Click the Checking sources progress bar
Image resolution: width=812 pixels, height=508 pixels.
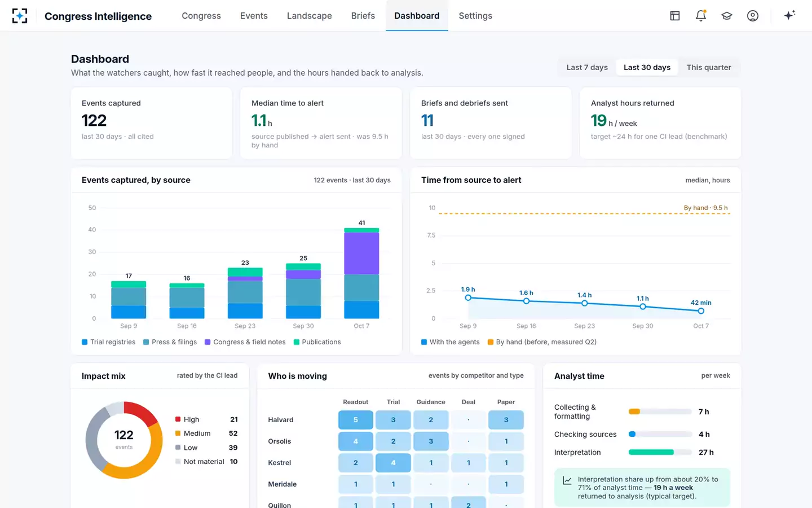660,434
